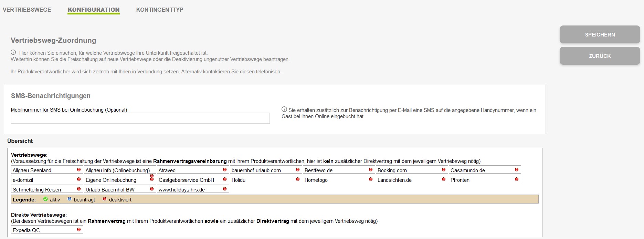The height and width of the screenshot is (239, 644).
Task: Click the blue beantragt legend icon
Action: coord(70,199)
